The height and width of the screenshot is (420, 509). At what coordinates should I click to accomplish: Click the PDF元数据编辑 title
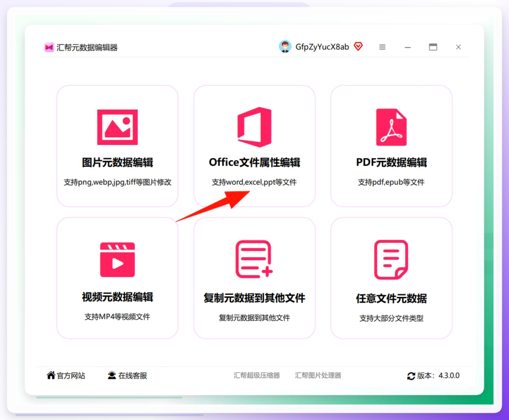click(391, 162)
